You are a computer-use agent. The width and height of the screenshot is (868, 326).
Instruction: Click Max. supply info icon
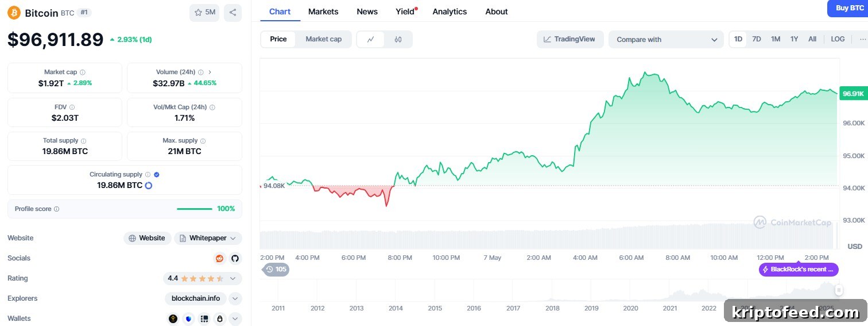tap(203, 141)
